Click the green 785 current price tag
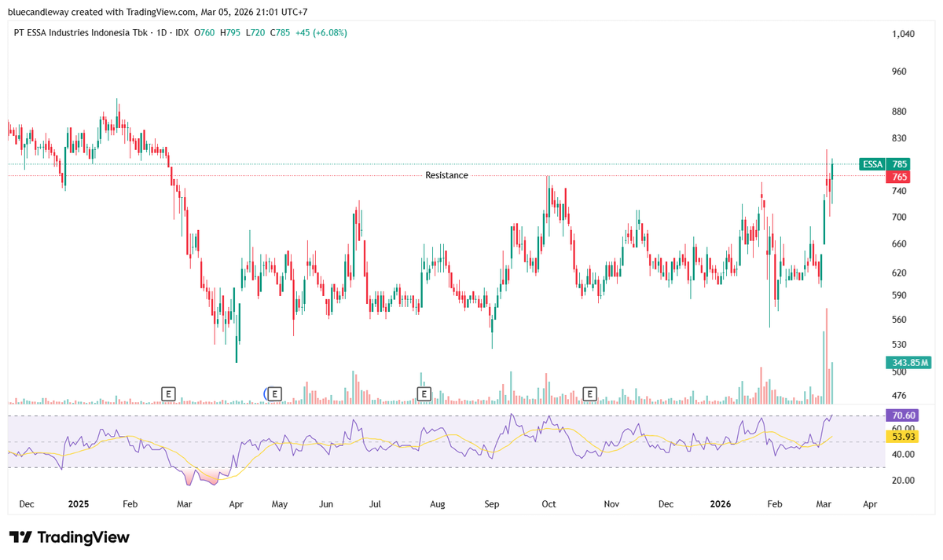This screenshot has width=943, height=560. click(x=900, y=164)
